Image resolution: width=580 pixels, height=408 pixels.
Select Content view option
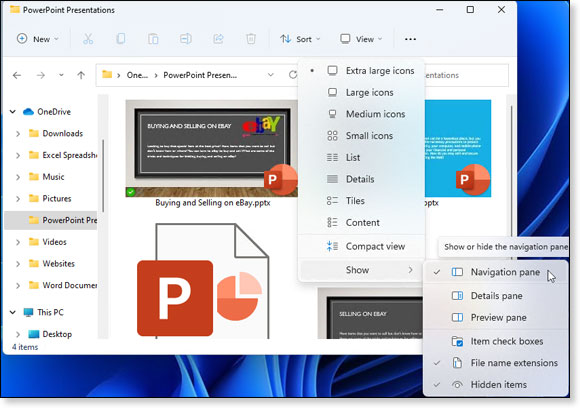click(x=361, y=223)
